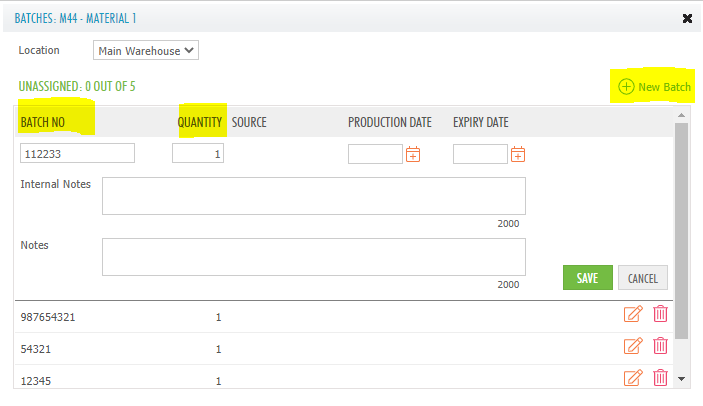Viewport: 703px width, 406px height.
Task: Edit batch 12345
Action: click(x=632, y=378)
